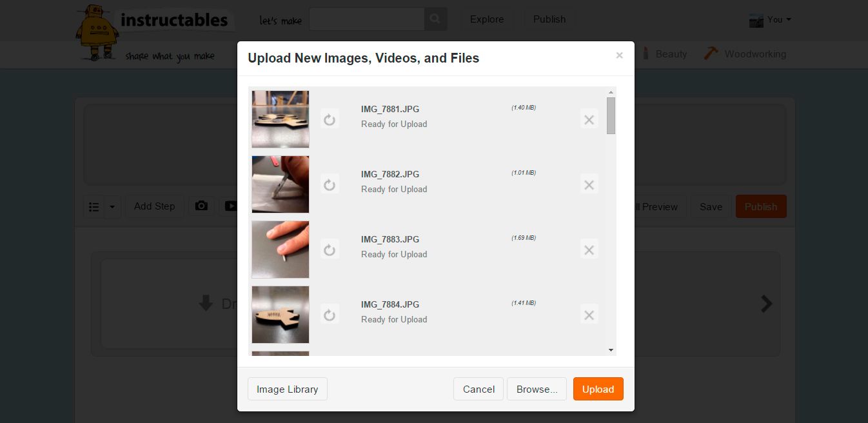Click the let's make search field
This screenshot has width=868, height=423.
click(x=366, y=19)
